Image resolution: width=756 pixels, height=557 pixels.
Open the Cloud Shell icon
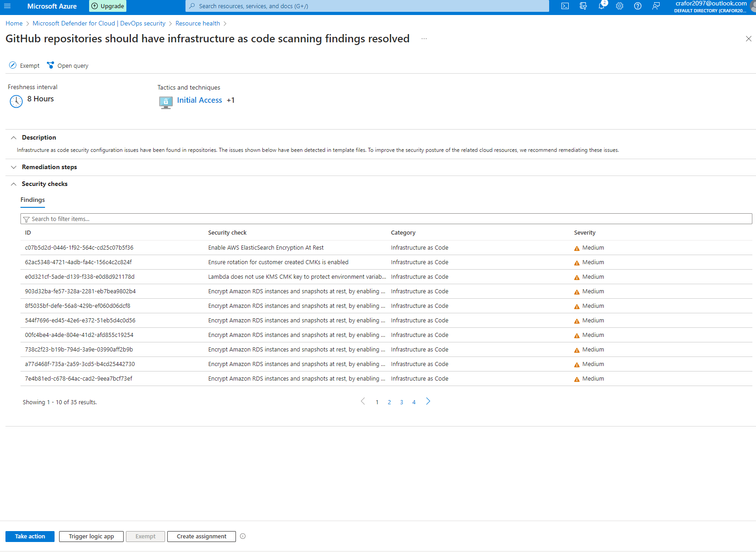(565, 6)
